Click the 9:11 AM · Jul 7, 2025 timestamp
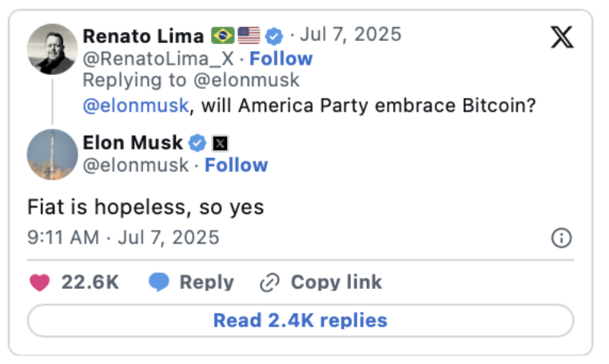This screenshot has height=364, width=609. (123, 238)
